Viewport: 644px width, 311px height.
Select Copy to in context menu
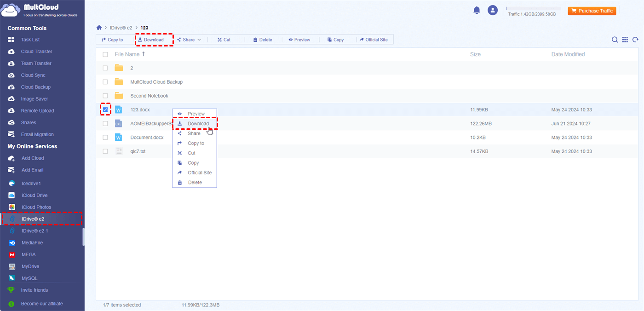[195, 143]
